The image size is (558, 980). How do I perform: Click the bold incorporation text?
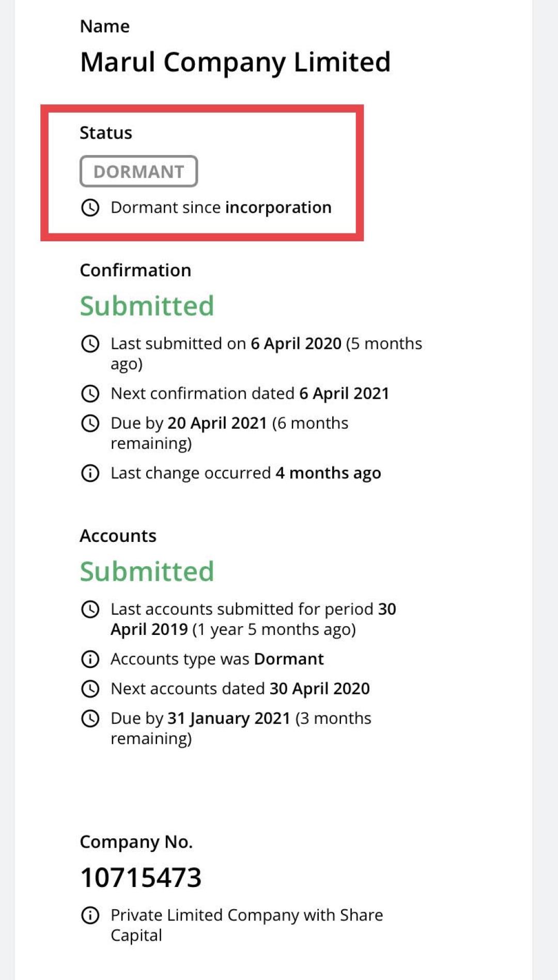click(x=278, y=208)
